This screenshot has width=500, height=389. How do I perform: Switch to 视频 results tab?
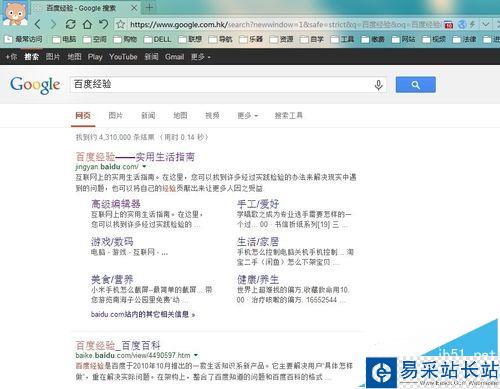pyautogui.click(x=212, y=116)
